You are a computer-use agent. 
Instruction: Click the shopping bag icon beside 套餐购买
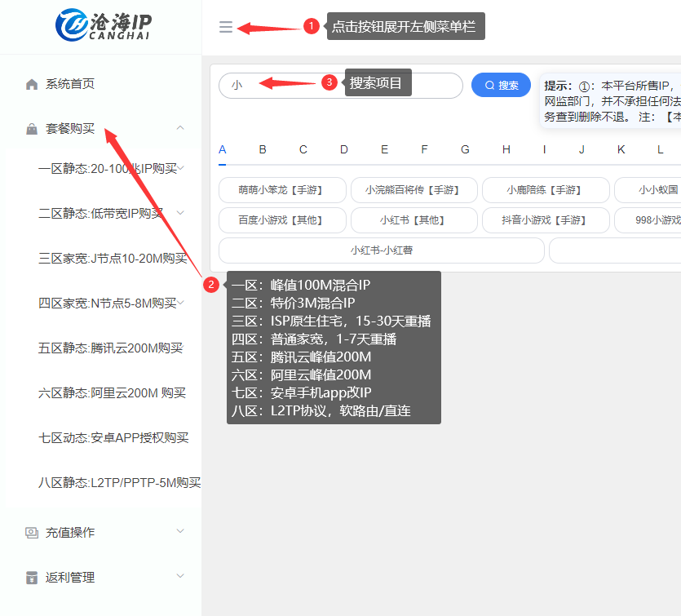click(x=32, y=129)
